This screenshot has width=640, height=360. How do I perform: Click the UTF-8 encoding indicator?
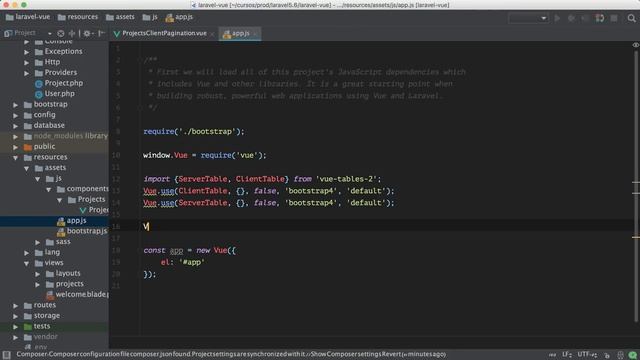click(x=587, y=355)
